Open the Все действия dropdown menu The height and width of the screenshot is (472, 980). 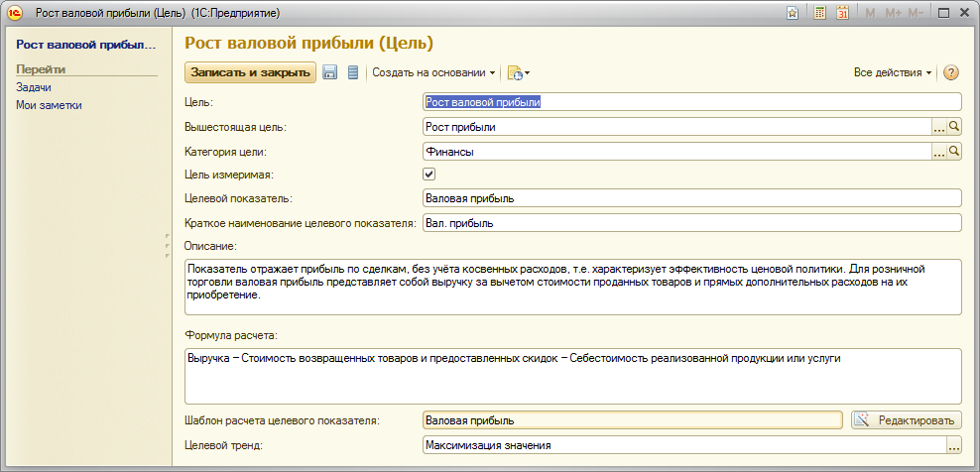[x=893, y=72]
